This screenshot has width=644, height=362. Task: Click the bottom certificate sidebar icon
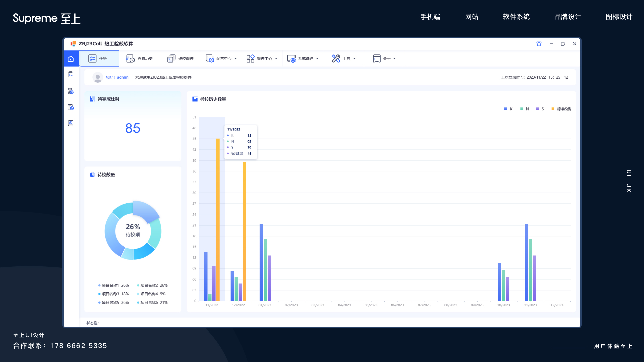click(x=71, y=123)
